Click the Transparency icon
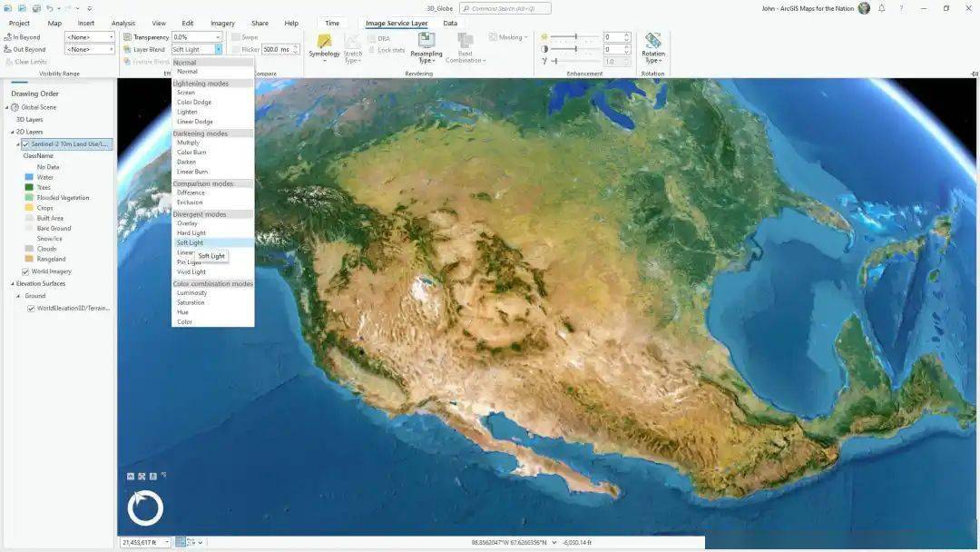The height and width of the screenshot is (552, 980). (128, 37)
